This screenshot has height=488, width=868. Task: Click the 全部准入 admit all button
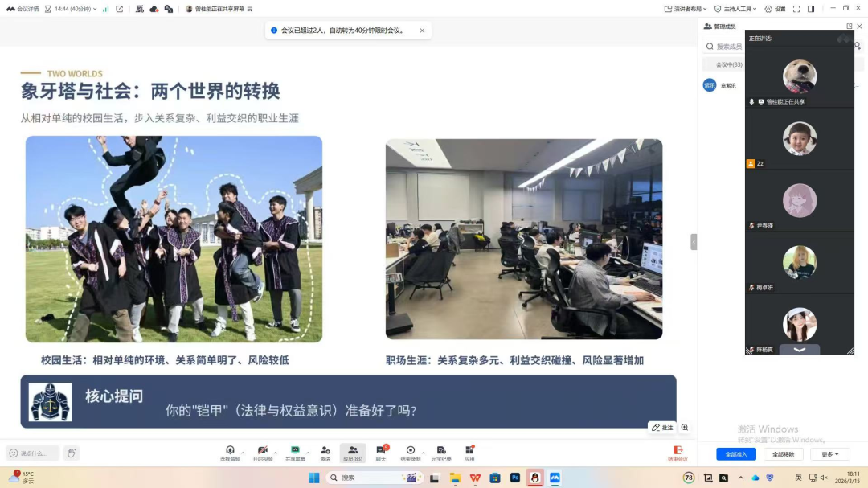[x=736, y=454]
